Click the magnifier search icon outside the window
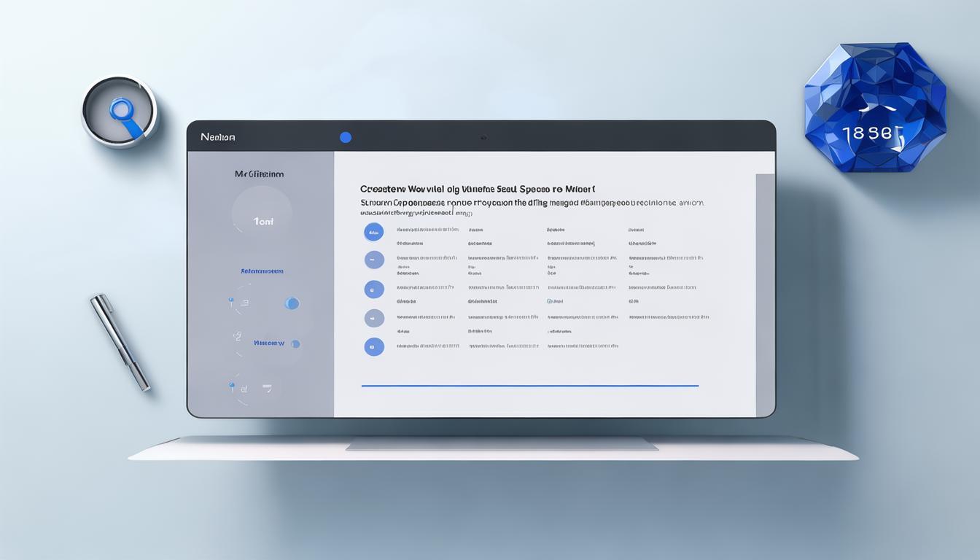 tap(120, 112)
